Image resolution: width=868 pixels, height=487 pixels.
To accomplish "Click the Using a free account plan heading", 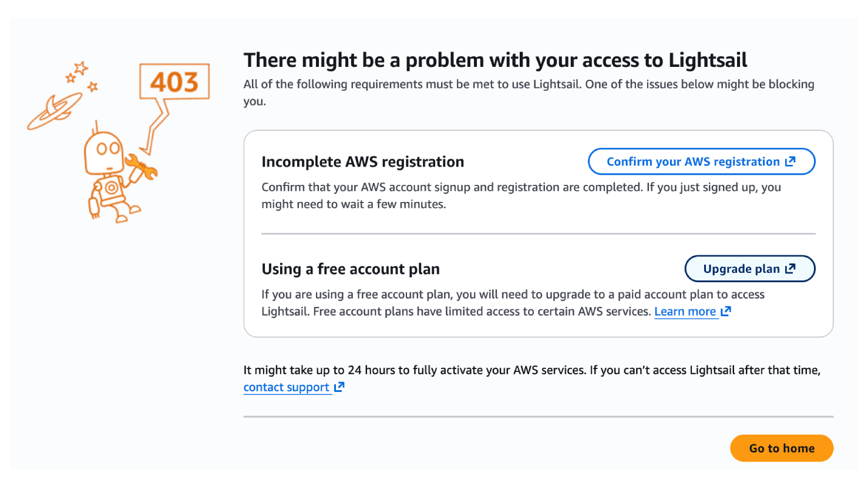I will tap(350, 269).
